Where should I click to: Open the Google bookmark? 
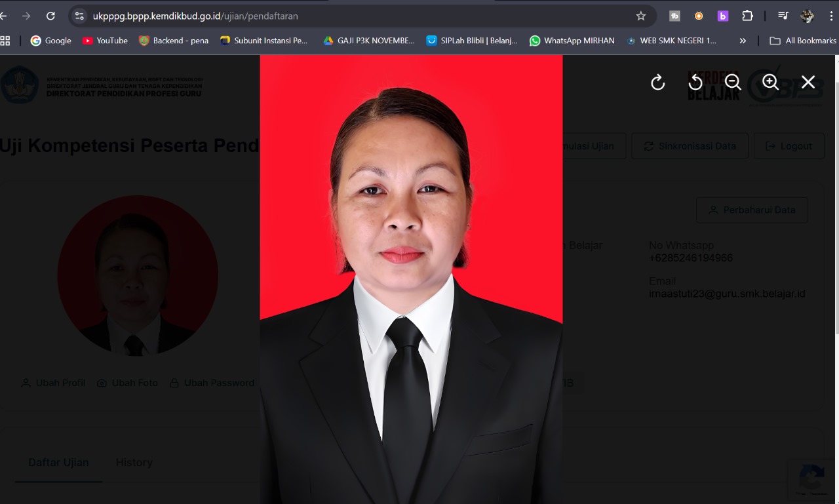(50, 41)
